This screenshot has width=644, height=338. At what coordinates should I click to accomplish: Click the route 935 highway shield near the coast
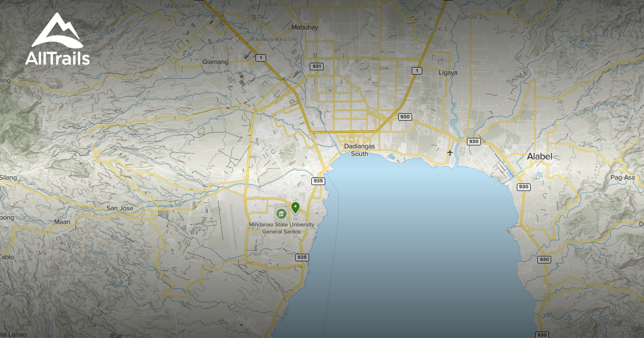coord(318,181)
